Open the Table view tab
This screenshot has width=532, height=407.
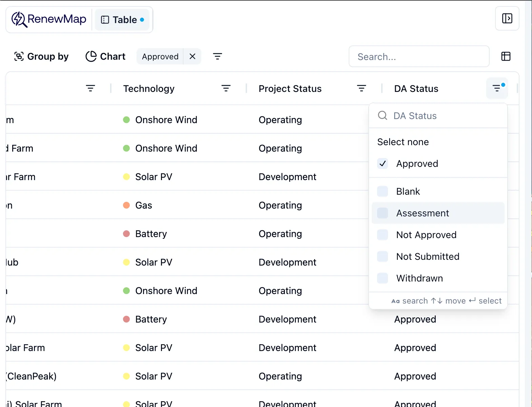tap(122, 20)
